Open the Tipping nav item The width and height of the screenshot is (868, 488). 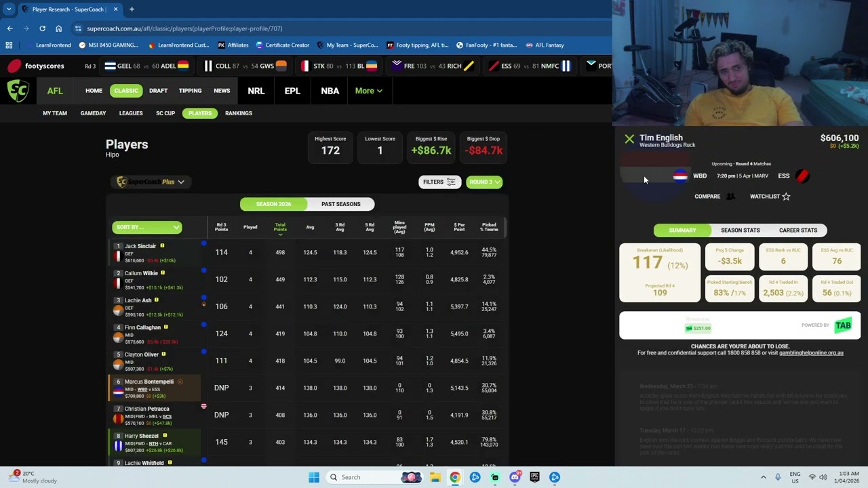coord(190,91)
